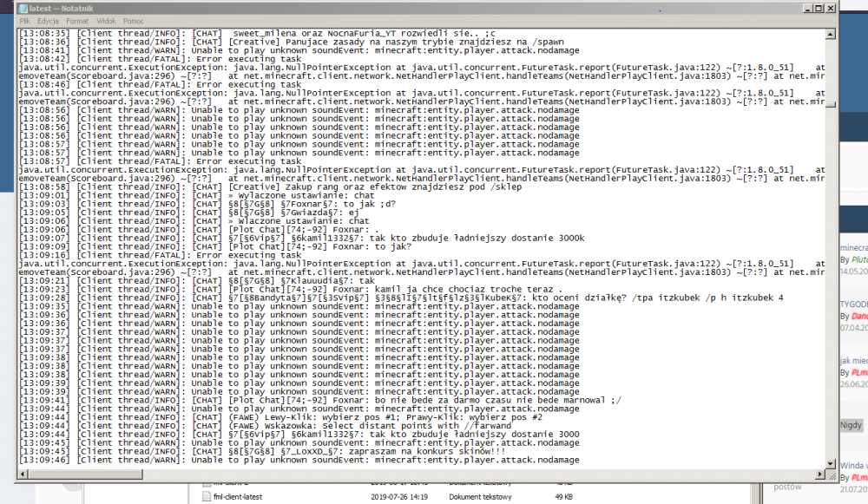868x504 pixels.
Task: Open the Format menu
Action: [77, 21]
